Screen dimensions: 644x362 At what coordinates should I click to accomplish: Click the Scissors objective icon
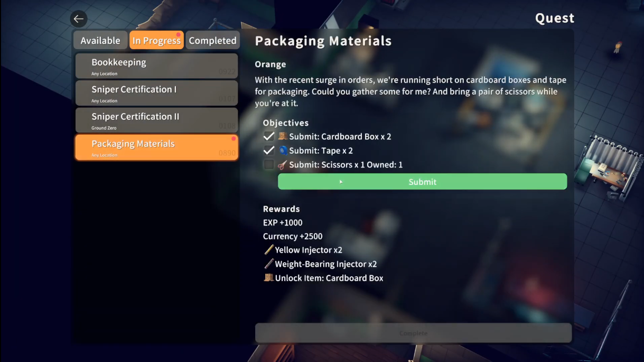coord(283,165)
